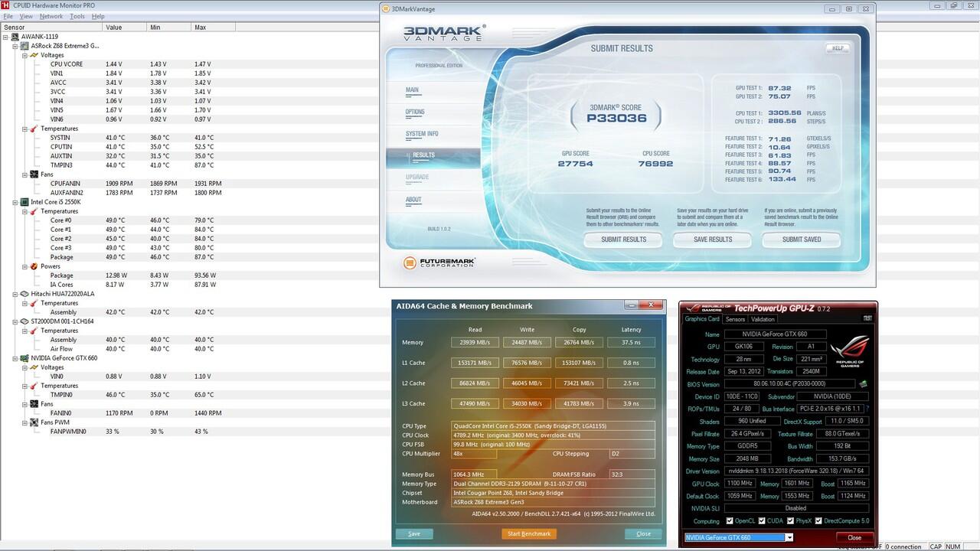980x551 pixels.
Task: Collapse the Intel Powers group
Action: point(24,266)
